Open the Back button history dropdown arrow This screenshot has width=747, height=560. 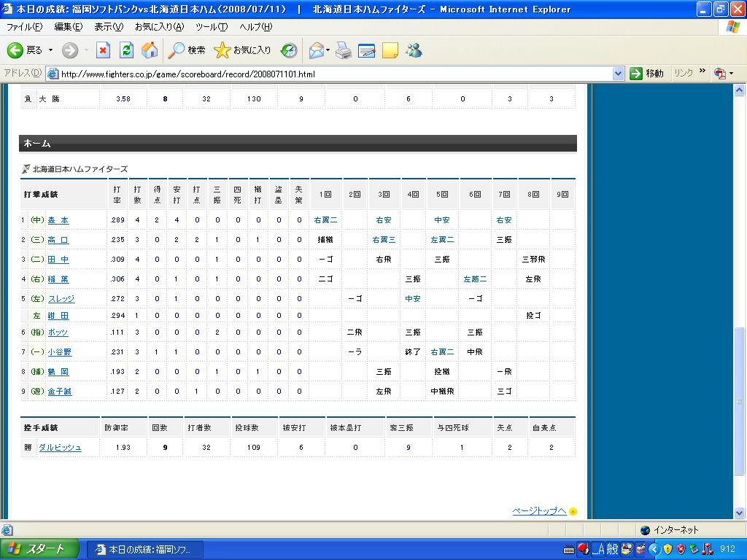tap(50, 50)
